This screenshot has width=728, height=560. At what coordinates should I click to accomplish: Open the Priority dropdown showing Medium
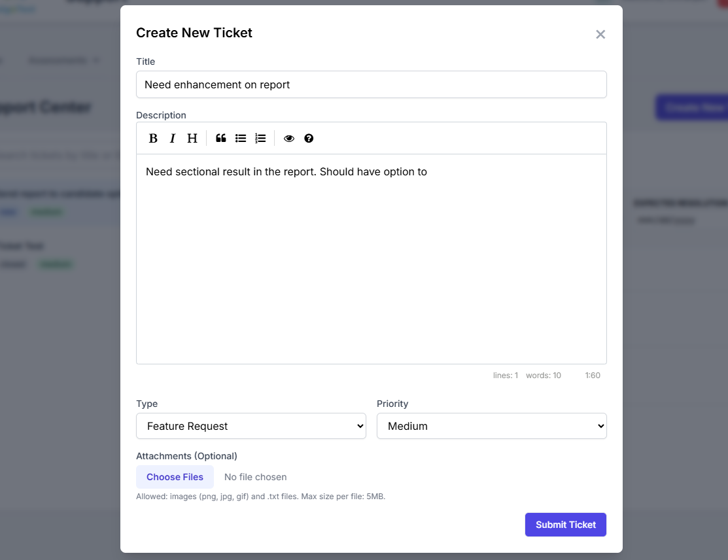491,426
